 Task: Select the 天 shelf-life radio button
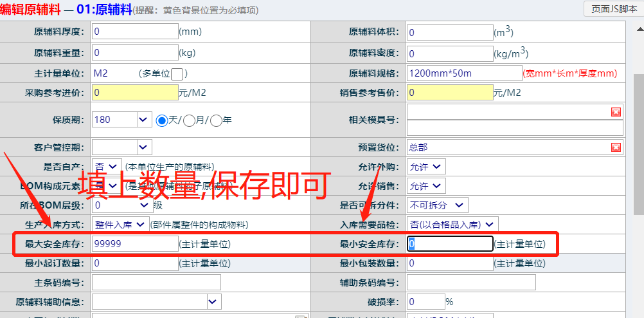point(162,120)
